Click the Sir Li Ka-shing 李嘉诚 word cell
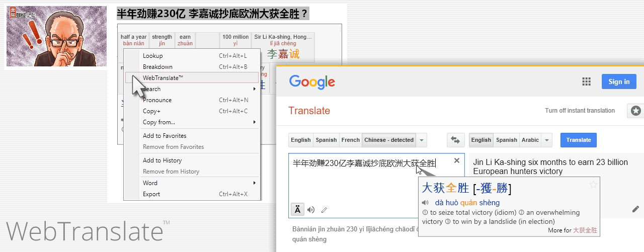This screenshot has width=644, height=252. pyautogui.click(x=283, y=46)
